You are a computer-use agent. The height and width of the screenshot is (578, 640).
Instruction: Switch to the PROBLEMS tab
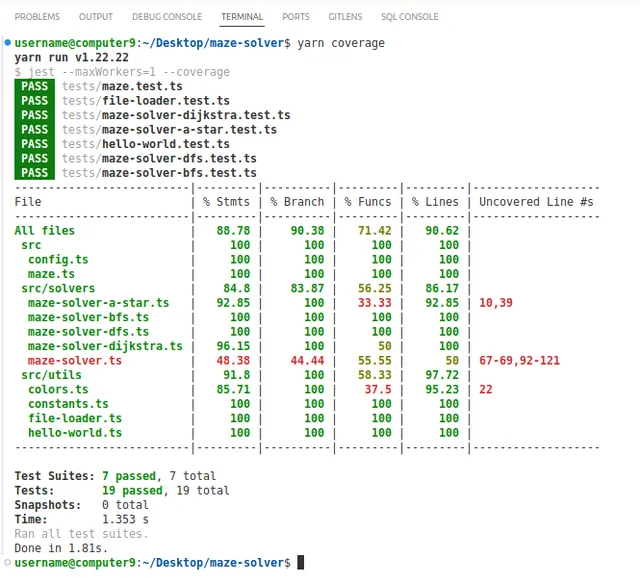[x=37, y=17]
